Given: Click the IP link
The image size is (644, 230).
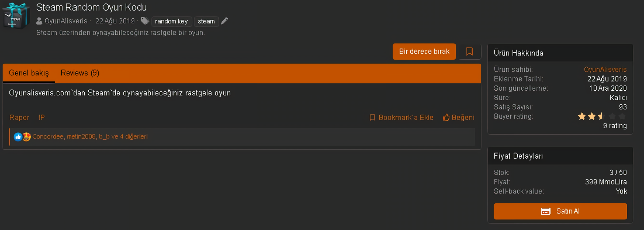Looking at the screenshot, I should pyautogui.click(x=42, y=117).
